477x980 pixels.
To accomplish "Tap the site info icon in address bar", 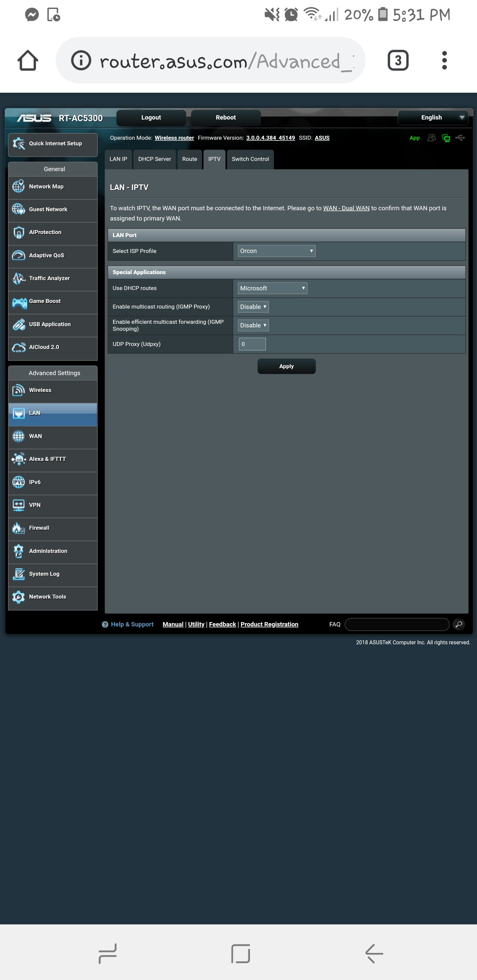I will coord(81,61).
